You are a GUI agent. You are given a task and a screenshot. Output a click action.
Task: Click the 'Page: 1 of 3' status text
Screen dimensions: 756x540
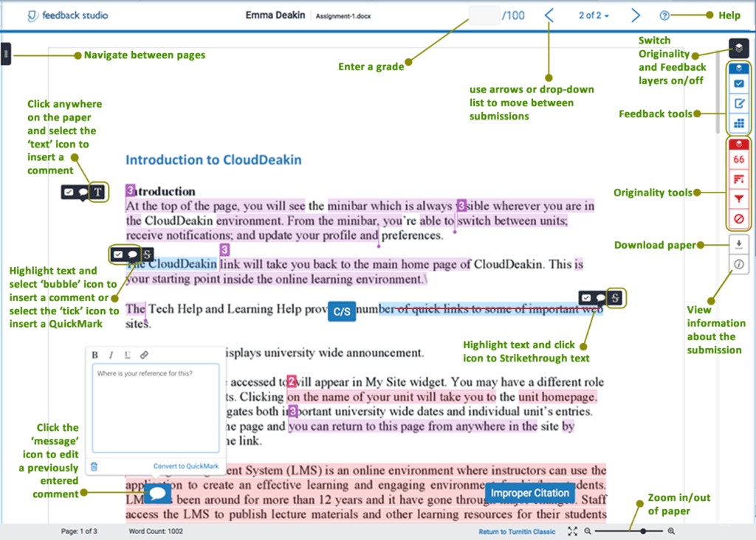tap(79, 531)
